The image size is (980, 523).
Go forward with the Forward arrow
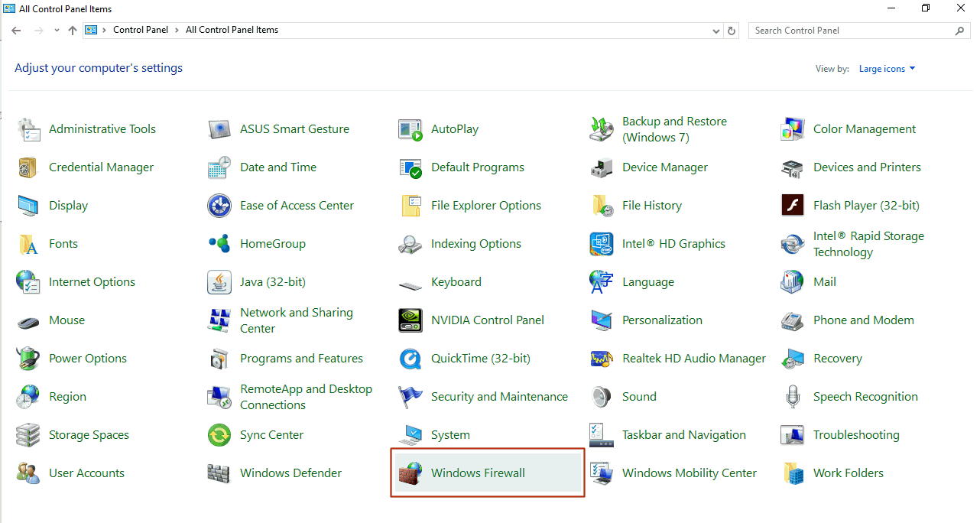tap(39, 31)
